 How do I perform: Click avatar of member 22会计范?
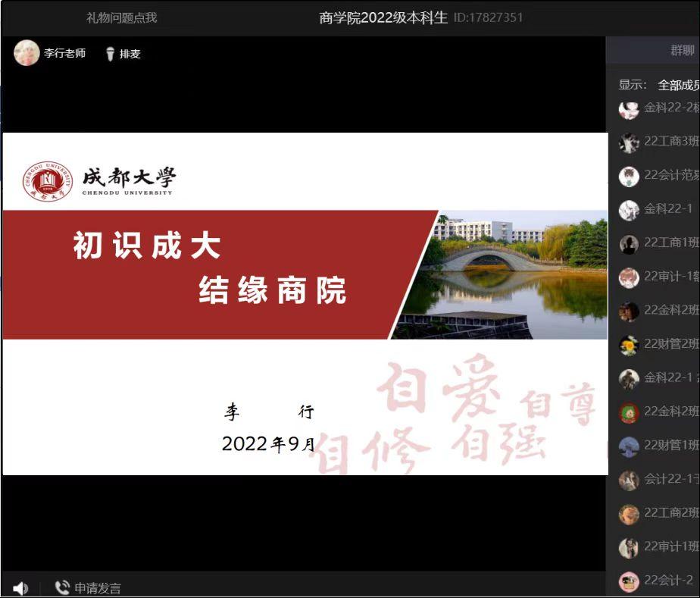[x=629, y=177]
